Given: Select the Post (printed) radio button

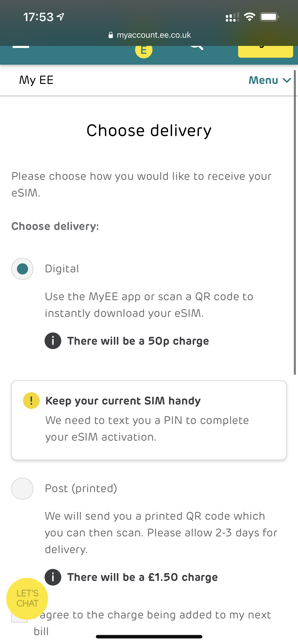Looking at the screenshot, I should coord(22,488).
